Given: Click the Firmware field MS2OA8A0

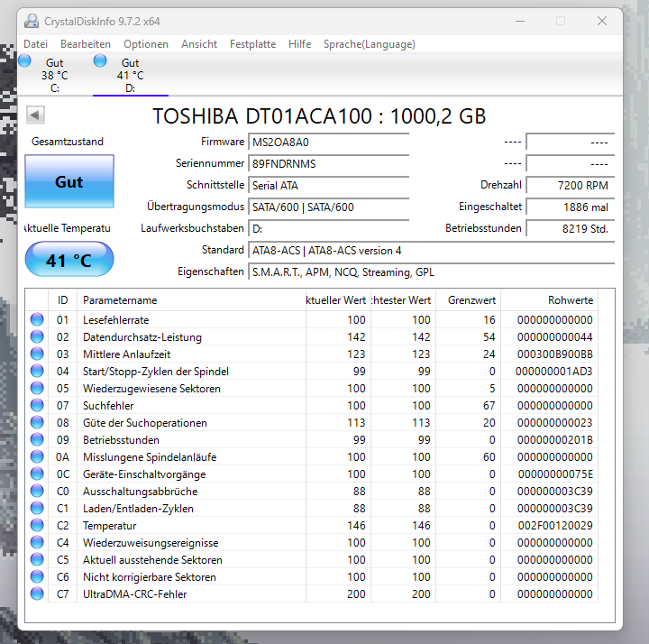Looking at the screenshot, I should coord(329,142).
